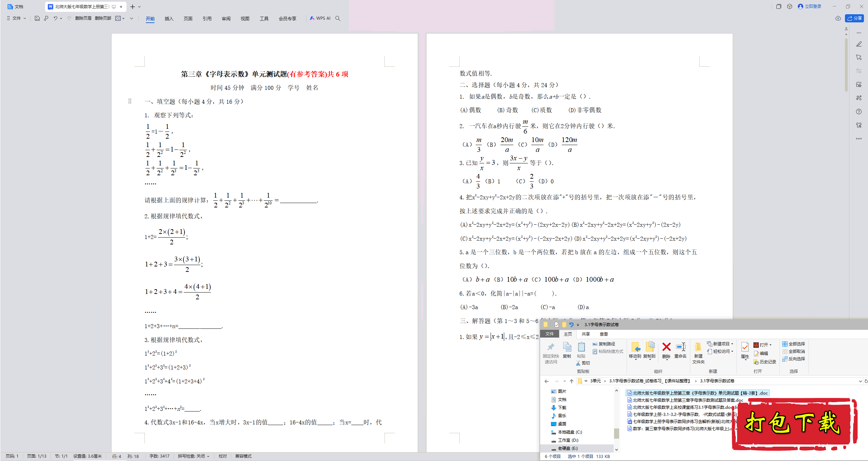Click the multi-window icon beside the cube icon
This screenshot has width=868, height=461.
tap(779, 6)
